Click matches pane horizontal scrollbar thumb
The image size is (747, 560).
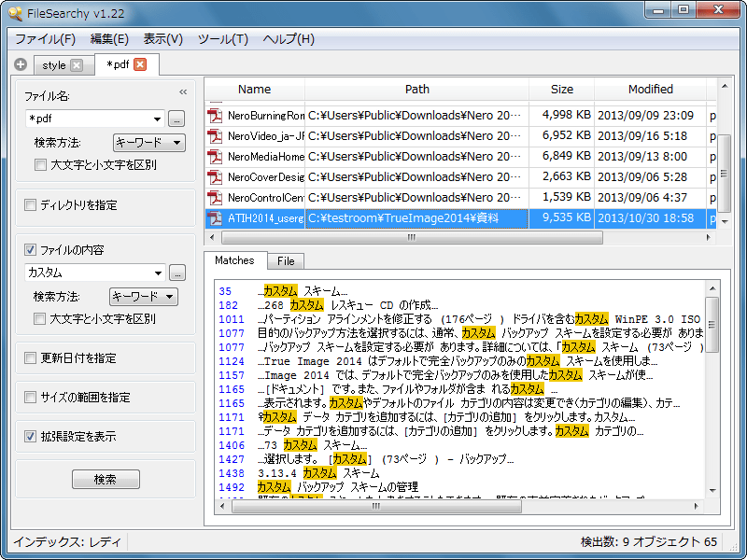pos(376,506)
